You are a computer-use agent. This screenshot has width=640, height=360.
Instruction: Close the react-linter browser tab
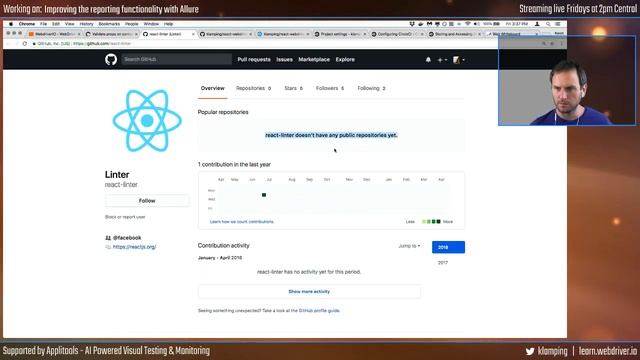coord(193,34)
